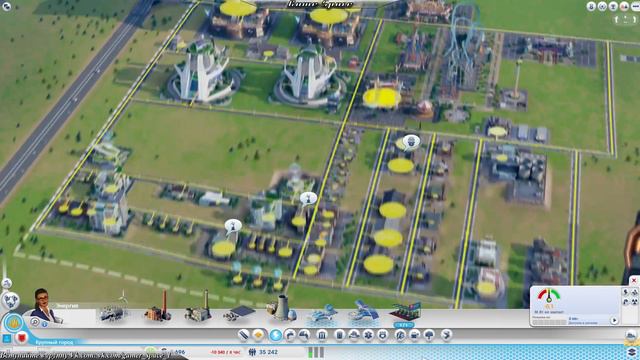This screenshot has height=360, width=640.
Task: Open the Sewage category icon
Action: pos(304,335)
